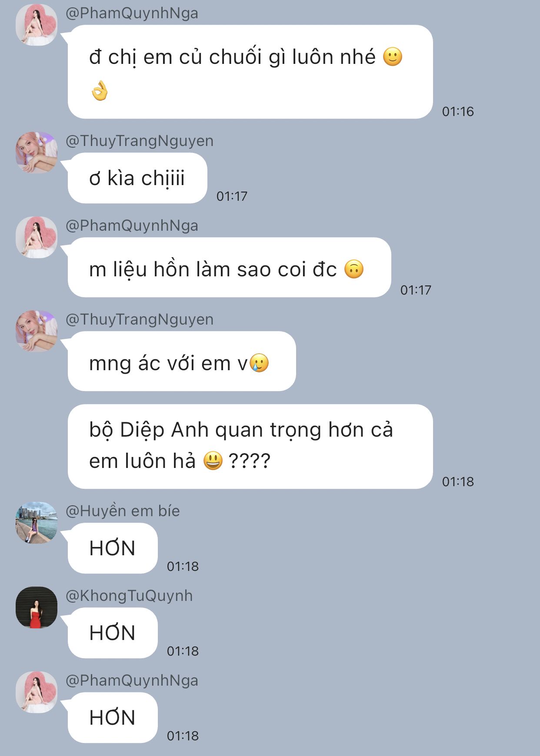The height and width of the screenshot is (756, 540).
Task: Click the crying face emoji after 'em v'
Action: pos(260,363)
